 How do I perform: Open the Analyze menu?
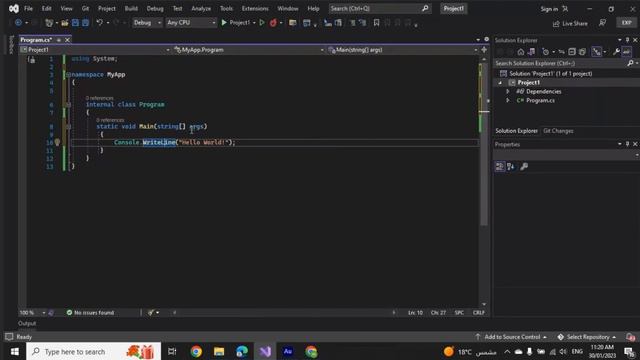click(201, 9)
